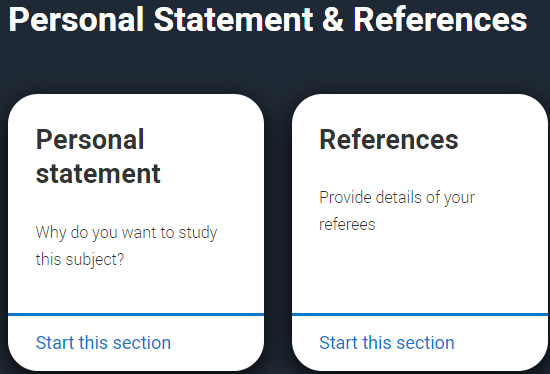Click the ampersand in the page heading
This screenshot has height=374, width=550.
[333, 20]
